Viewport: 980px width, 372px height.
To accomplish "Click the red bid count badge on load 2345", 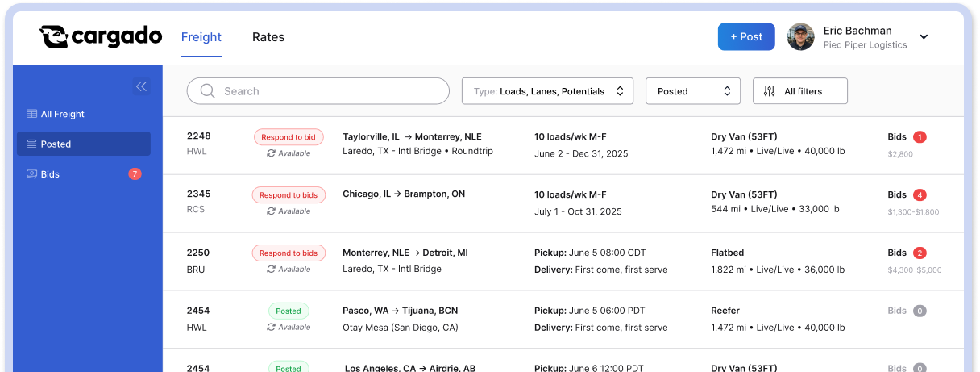I will 920,194.
